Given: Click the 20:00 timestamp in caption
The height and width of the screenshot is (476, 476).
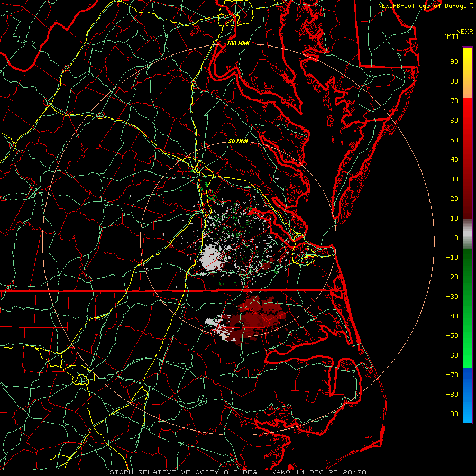Looking at the screenshot, I should (354, 472).
